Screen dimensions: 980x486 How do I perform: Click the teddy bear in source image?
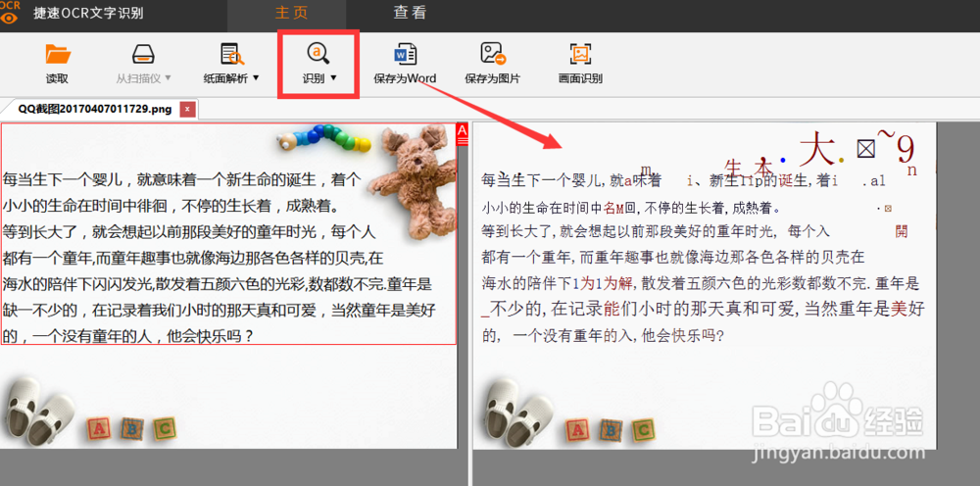pyautogui.click(x=413, y=181)
